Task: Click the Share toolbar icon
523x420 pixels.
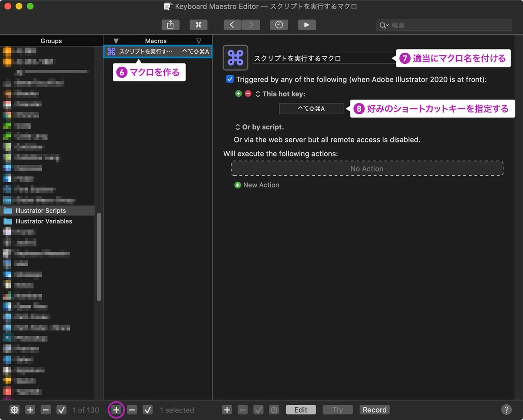Action: 170,25
